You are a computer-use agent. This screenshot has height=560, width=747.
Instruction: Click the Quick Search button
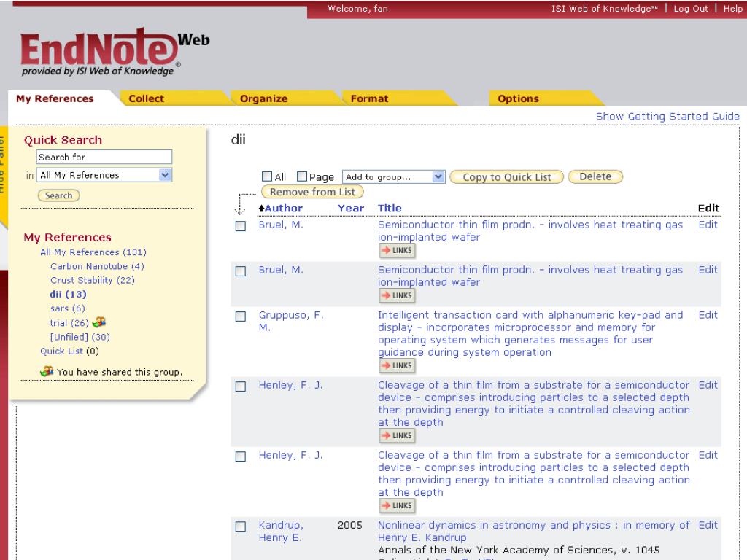[58, 195]
